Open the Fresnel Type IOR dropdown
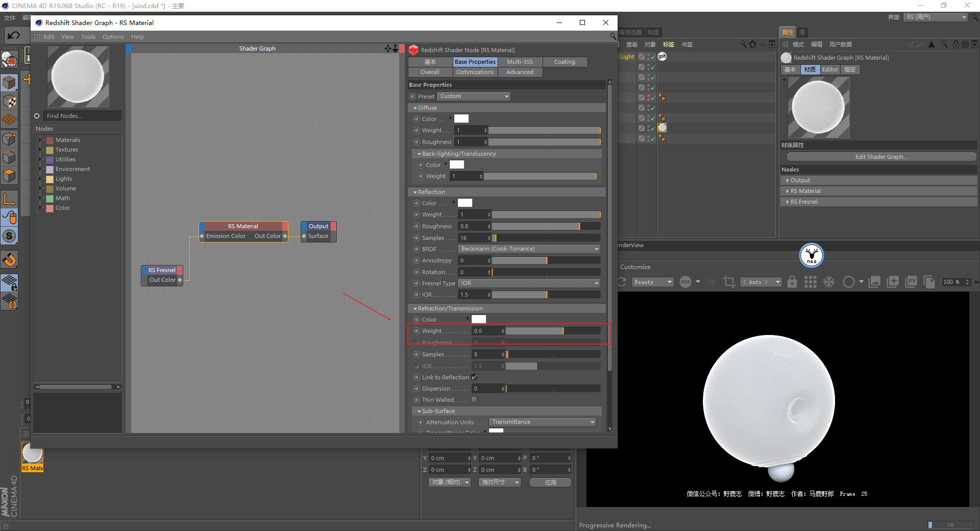980x531 pixels. tap(529, 283)
